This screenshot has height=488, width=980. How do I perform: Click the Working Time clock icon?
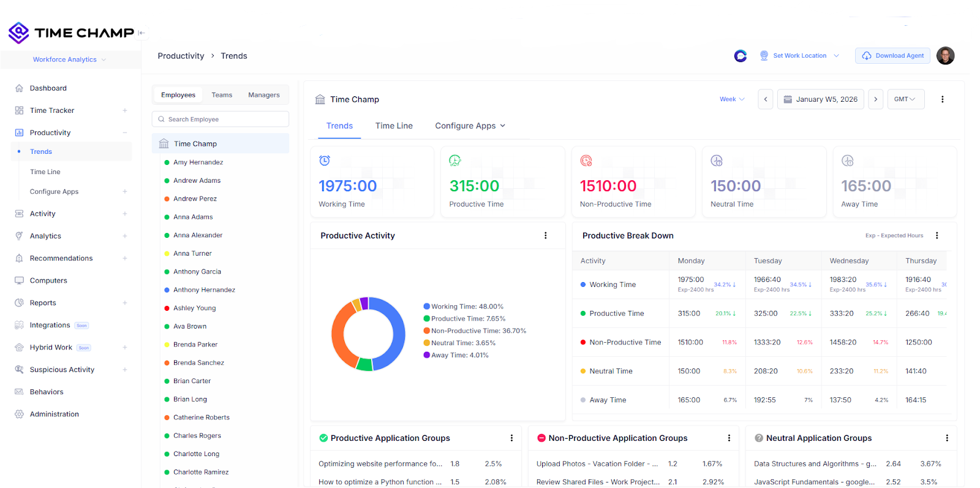point(325,161)
